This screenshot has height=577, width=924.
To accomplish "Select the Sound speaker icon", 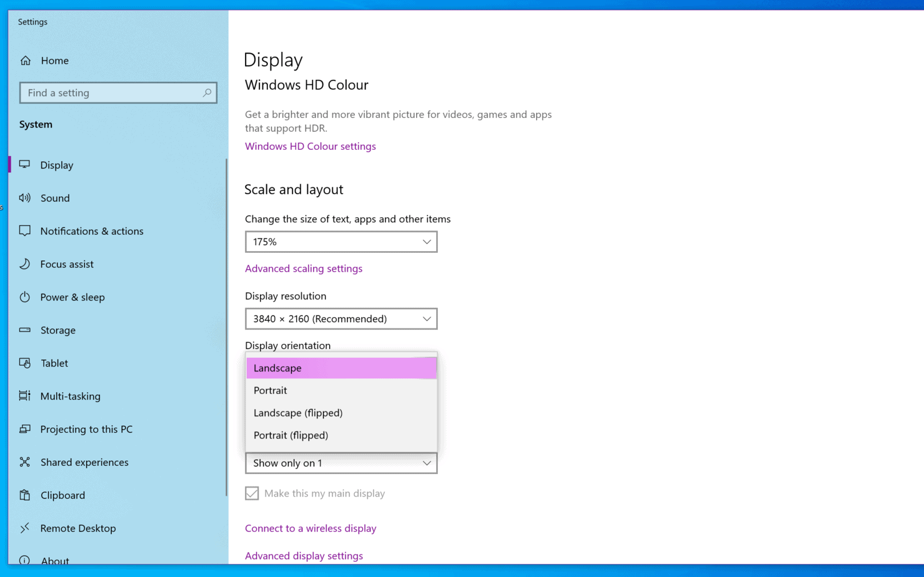I will (25, 198).
